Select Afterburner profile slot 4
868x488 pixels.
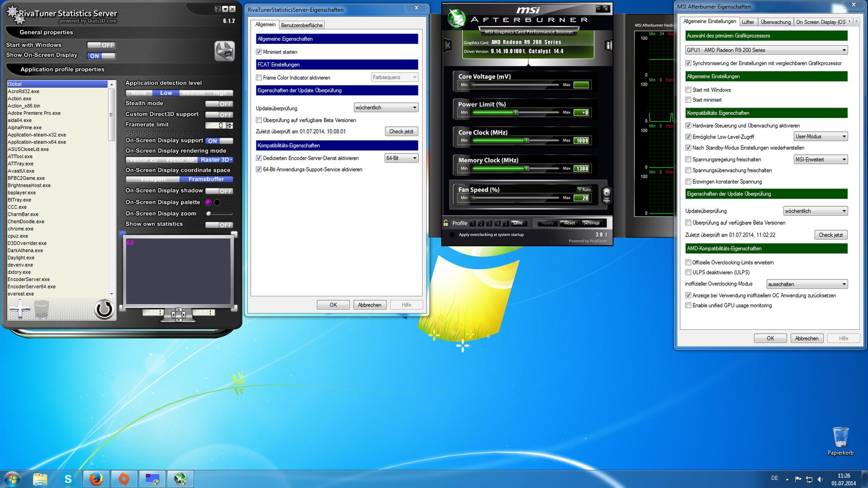(498, 223)
